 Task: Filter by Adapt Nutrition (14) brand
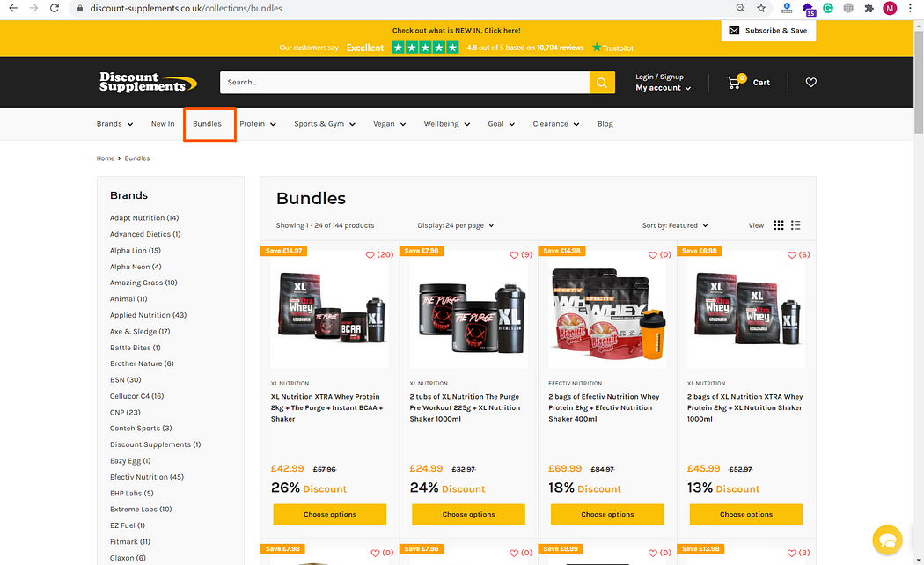coord(144,218)
